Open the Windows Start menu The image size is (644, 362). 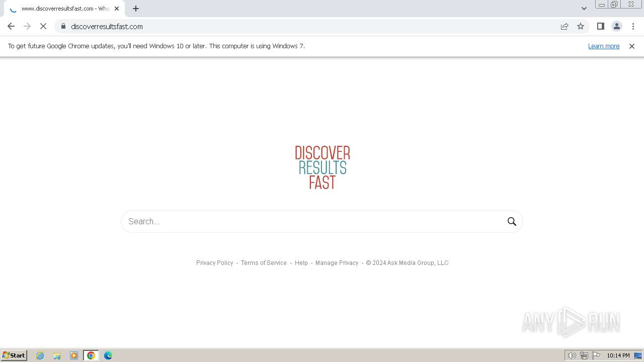point(14,355)
